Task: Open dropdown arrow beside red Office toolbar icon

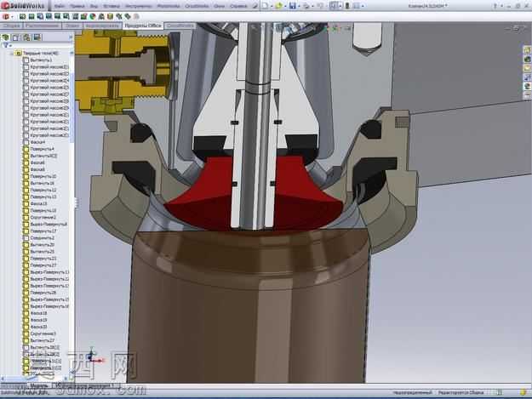Action: click(x=12, y=17)
